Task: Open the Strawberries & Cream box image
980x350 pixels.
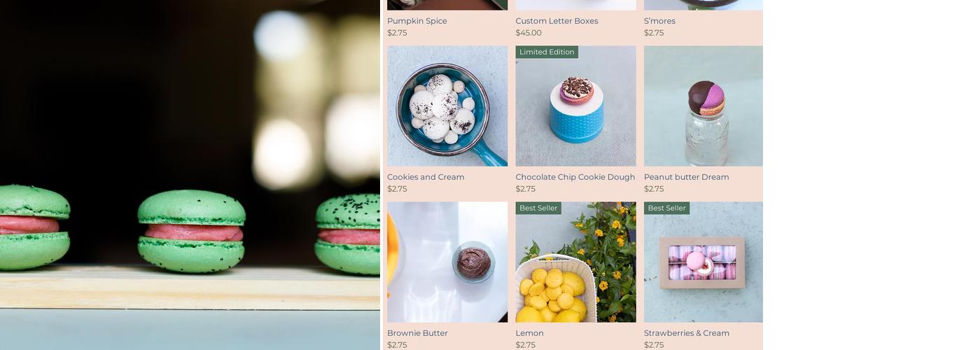Action: pos(703,262)
